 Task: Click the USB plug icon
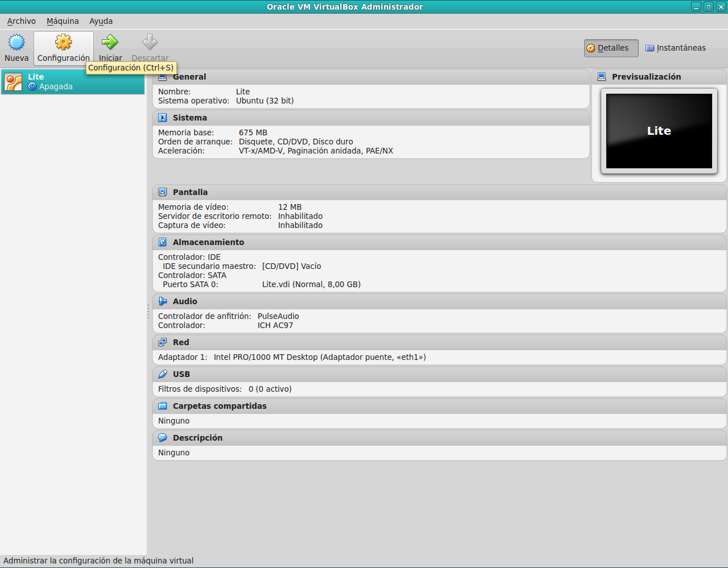pyautogui.click(x=163, y=374)
